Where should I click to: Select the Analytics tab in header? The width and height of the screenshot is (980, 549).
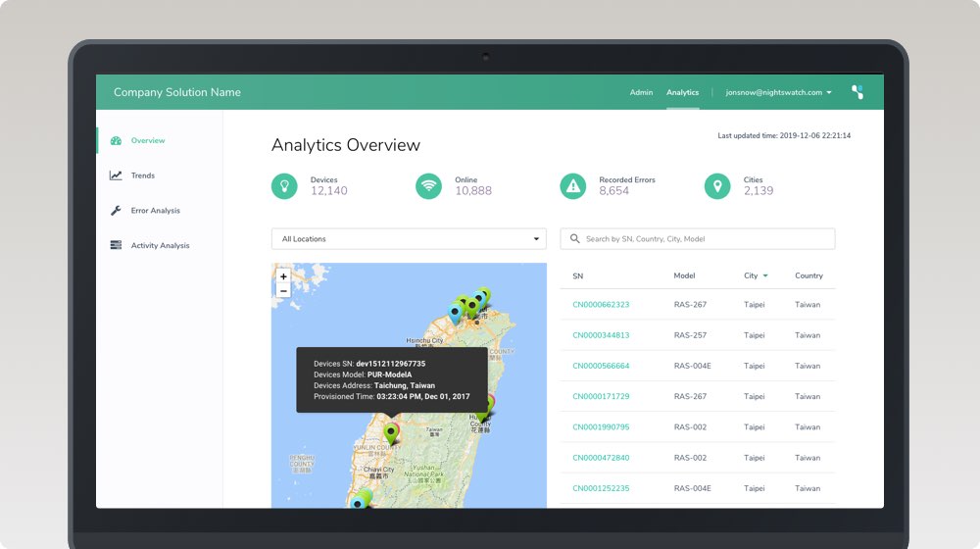pyautogui.click(x=683, y=92)
